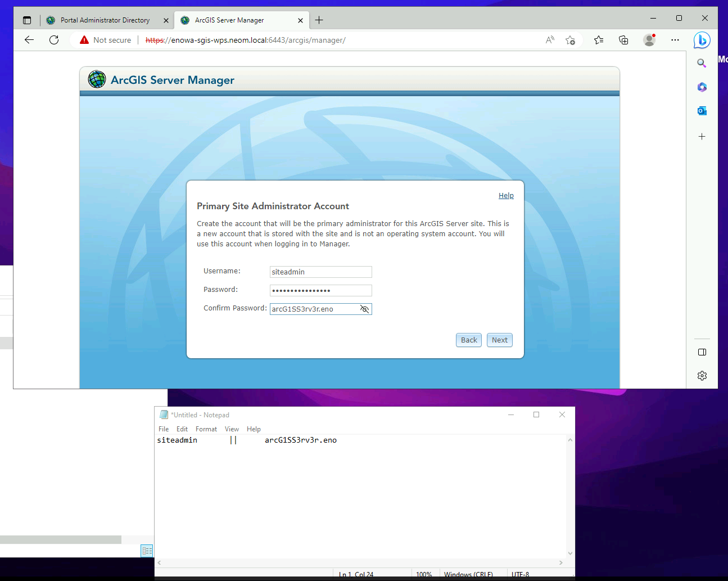Open the Edit menu in Notepad
Viewport: 728px width, 581px height.
[182, 429]
